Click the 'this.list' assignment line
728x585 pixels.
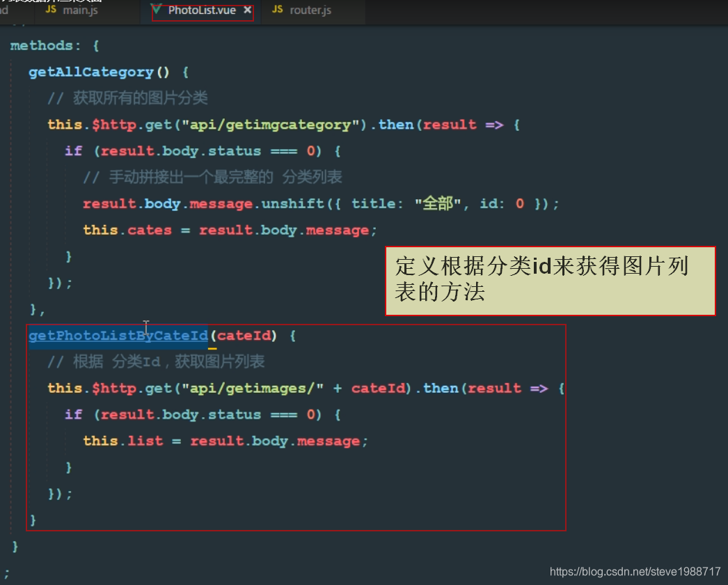click(x=225, y=441)
